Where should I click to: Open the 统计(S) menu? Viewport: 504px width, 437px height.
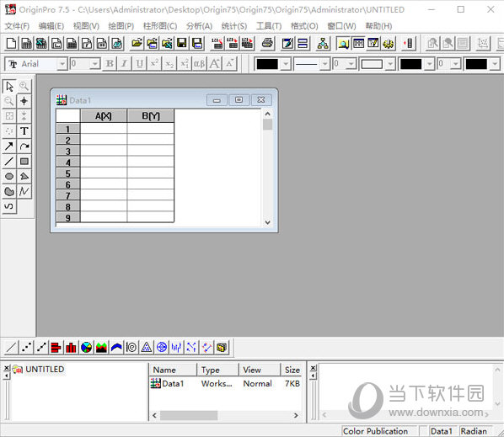[x=234, y=26]
